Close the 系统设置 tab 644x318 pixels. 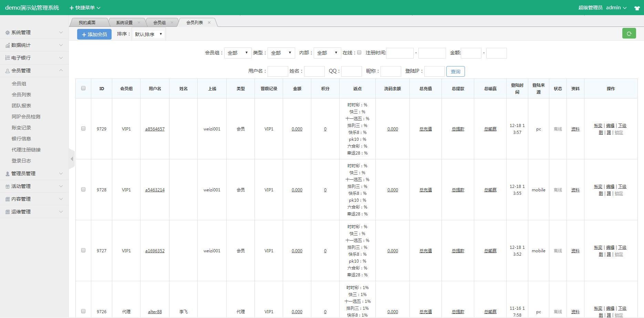pyautogui.click(x=139, y=22)
